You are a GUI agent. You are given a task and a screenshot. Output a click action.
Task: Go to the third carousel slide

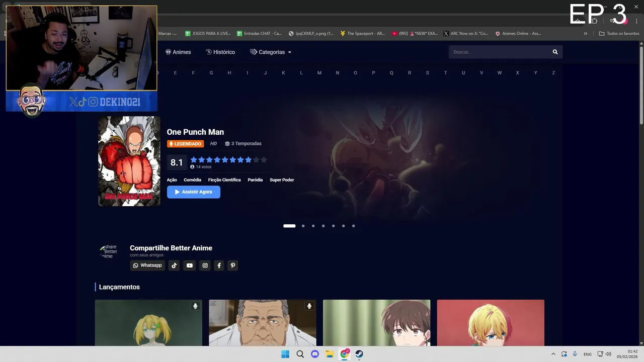(x=313, y=226)
